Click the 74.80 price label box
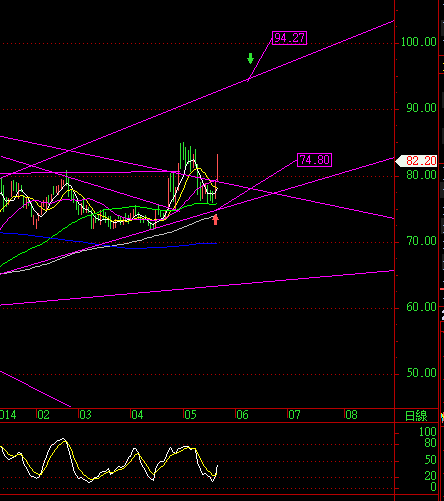This screenshot has width=444, height=501. click(314, 160)
